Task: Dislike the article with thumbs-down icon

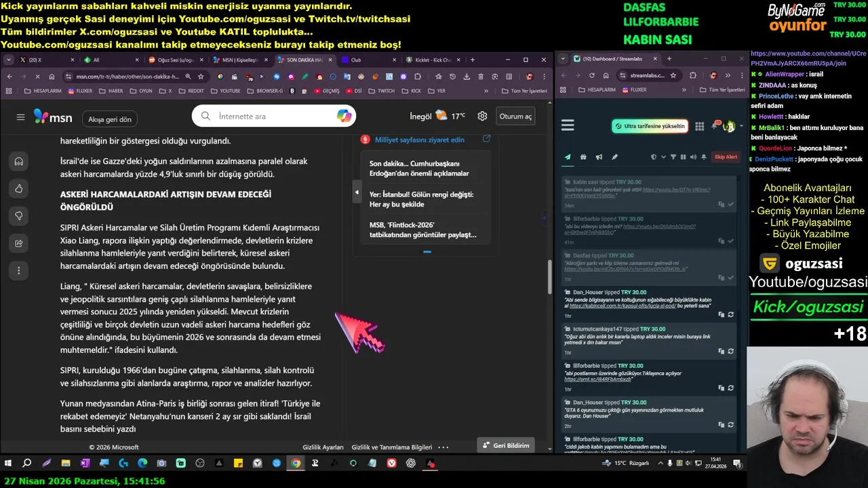Action: click(x=19, y=216)
